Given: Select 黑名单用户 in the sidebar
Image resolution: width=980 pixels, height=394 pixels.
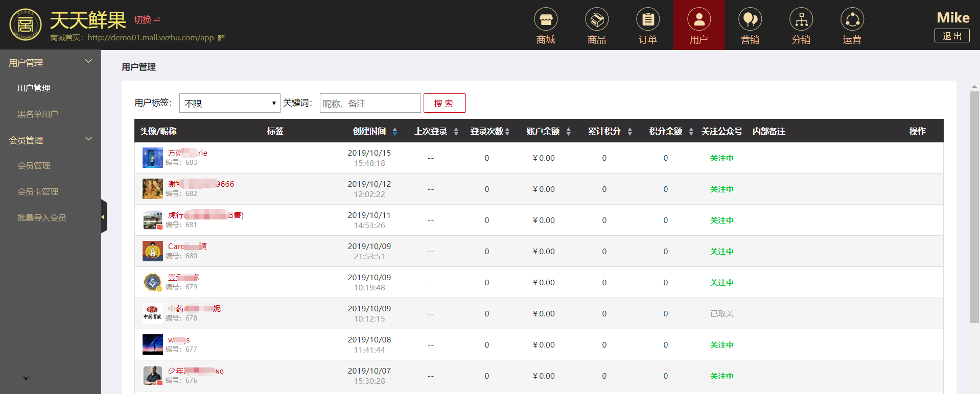Looking at the screenshot, I should tap(37, 114).
